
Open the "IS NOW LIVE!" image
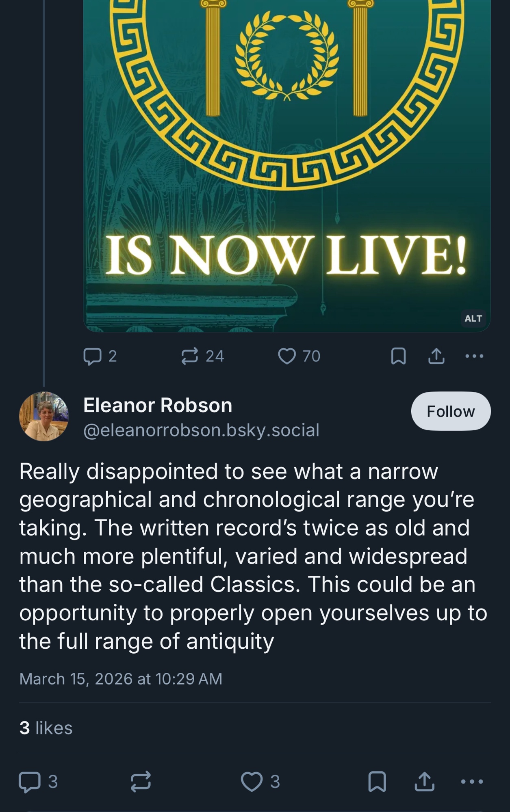(x=287, y=162)
